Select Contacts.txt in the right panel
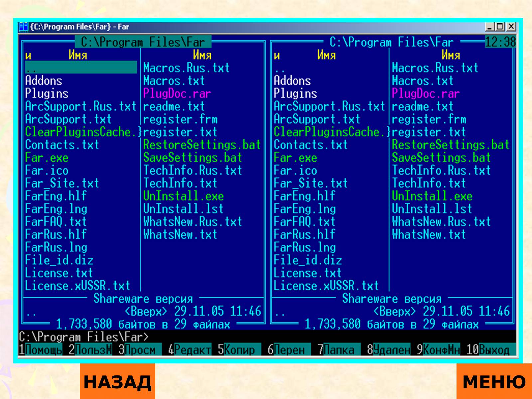 (311, 145)
